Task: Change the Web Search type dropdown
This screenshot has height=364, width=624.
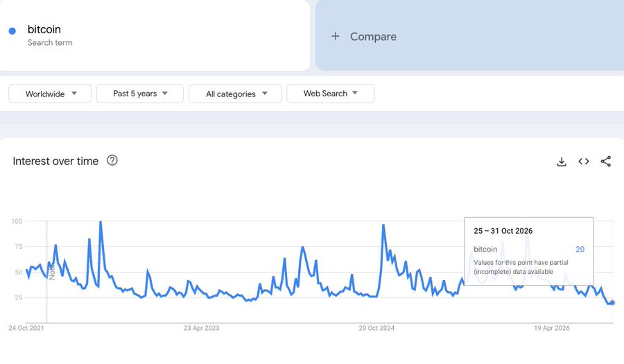Action: coord(330,94)
